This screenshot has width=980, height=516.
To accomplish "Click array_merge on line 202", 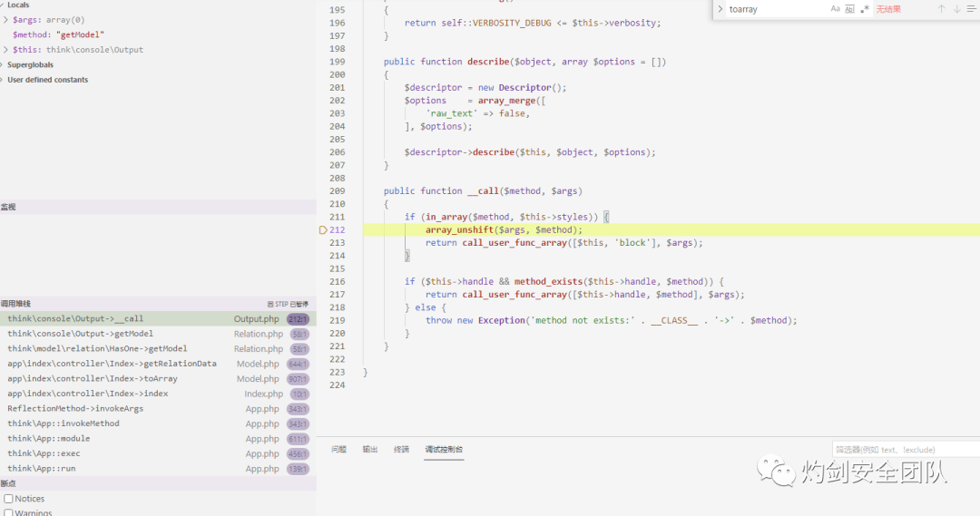I will click(x=507, y=101).
